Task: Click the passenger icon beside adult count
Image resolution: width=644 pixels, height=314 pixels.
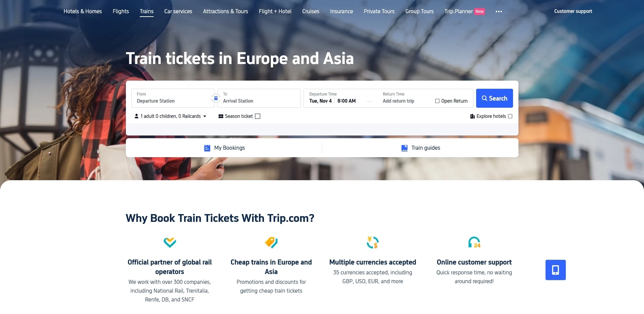Action: [137, 116]
